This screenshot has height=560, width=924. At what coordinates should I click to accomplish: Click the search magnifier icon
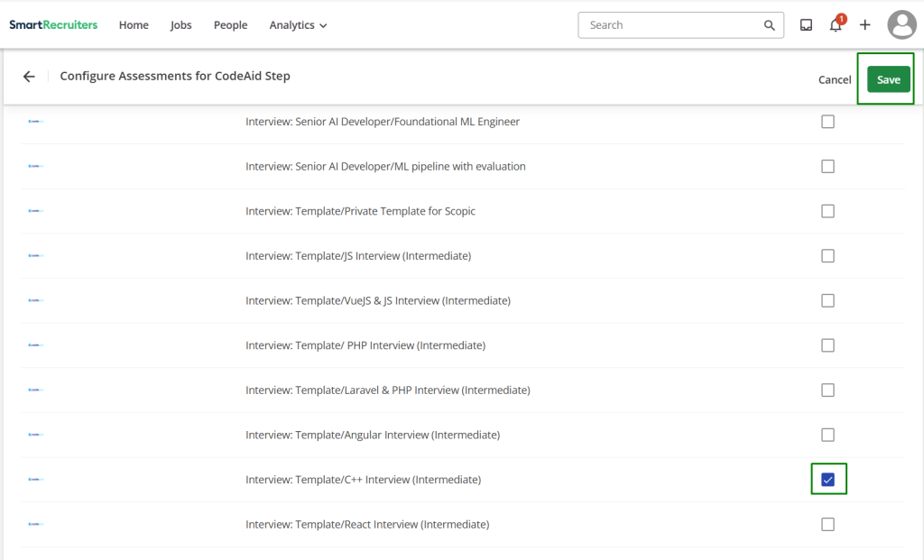(770, 25)
